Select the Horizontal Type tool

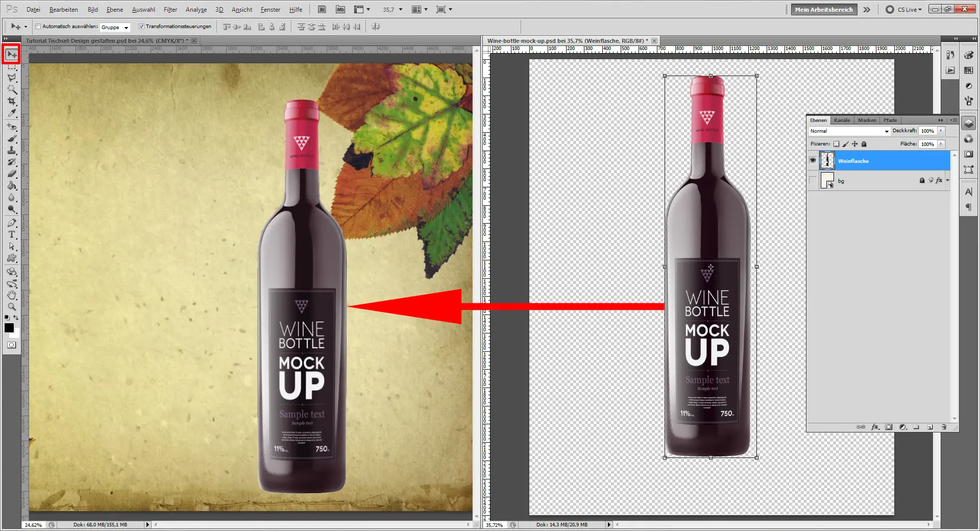11,235
